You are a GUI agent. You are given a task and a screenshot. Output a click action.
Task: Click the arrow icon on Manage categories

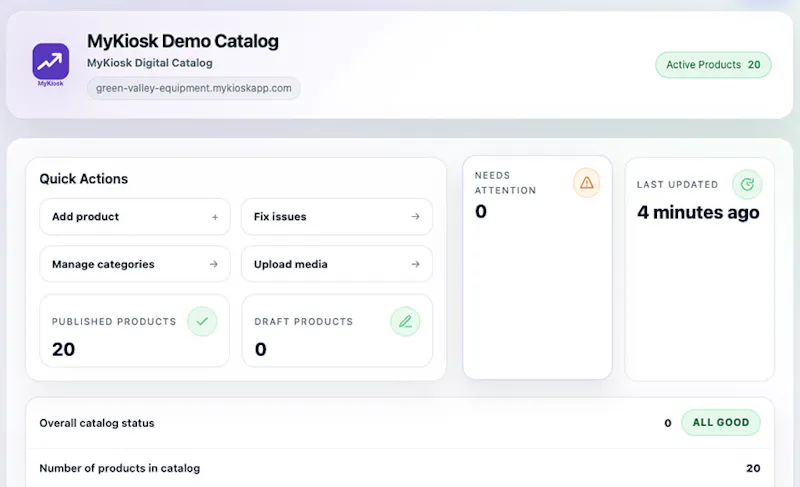(213, 264)
